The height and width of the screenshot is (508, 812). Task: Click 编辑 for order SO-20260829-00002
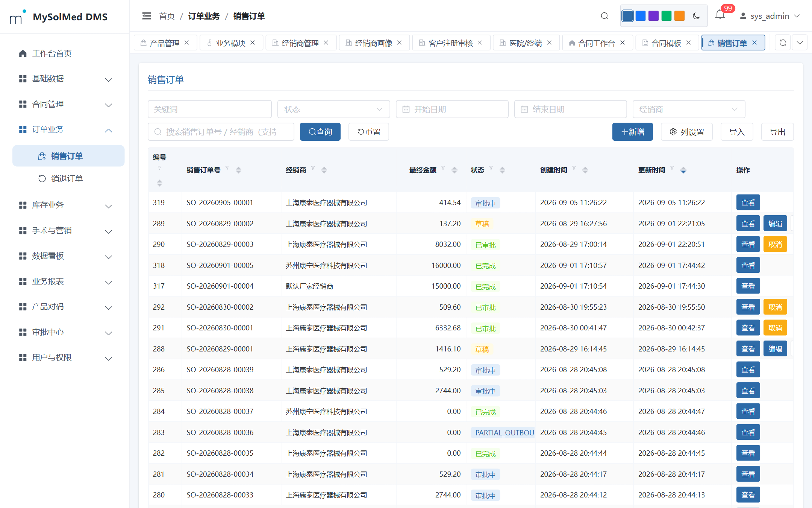click(775, 224)
